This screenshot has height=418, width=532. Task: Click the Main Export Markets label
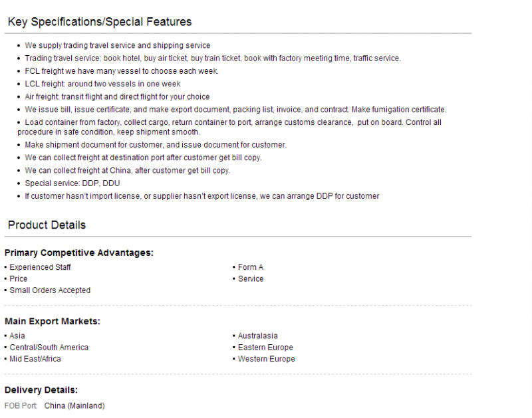tap(53, 322)
